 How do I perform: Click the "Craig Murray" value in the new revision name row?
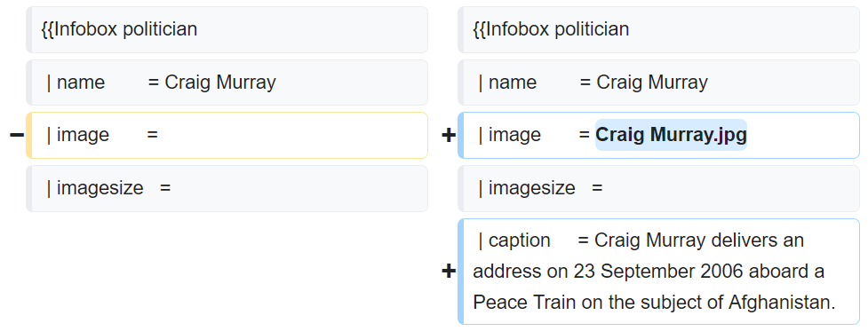(652, 83)
